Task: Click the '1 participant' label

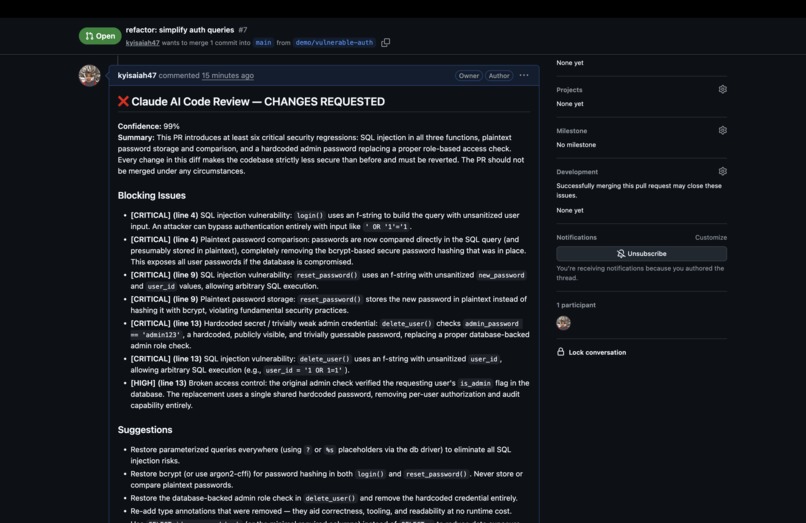Action: 576,305
